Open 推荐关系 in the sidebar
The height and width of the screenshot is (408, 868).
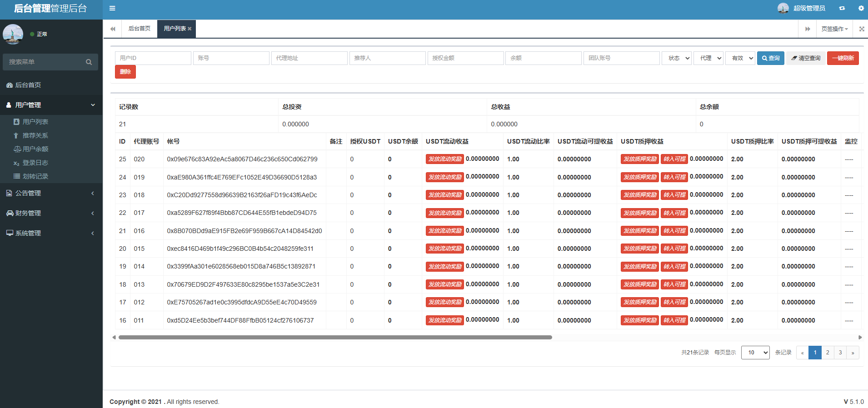35,135
